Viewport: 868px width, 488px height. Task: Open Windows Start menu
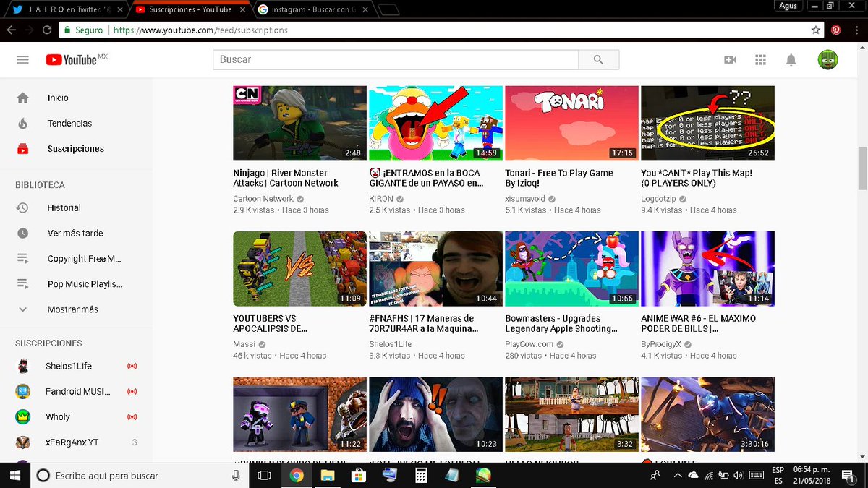(14, 475)
